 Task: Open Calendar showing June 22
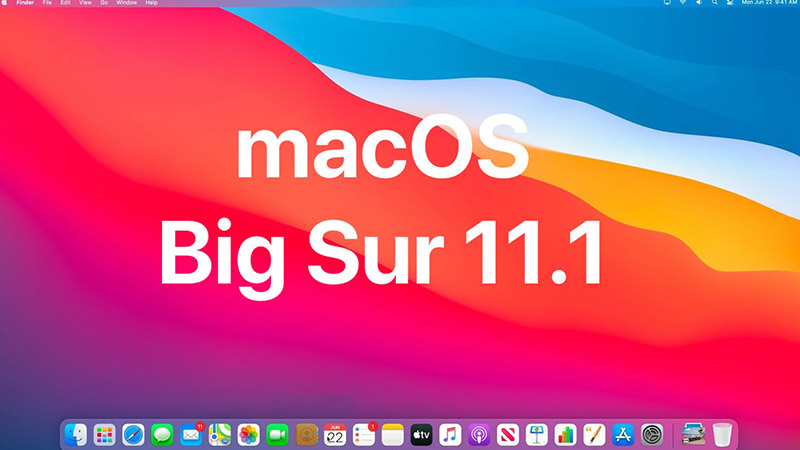coord(335,435)
